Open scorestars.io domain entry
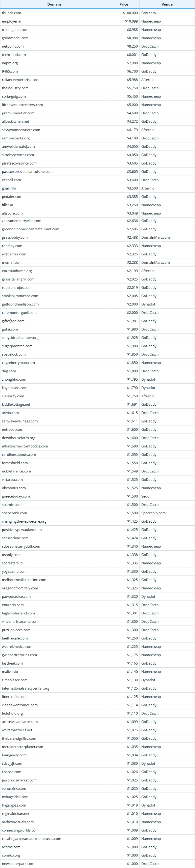Viewport: 195px width, 868px height. (x=12, y=563)
